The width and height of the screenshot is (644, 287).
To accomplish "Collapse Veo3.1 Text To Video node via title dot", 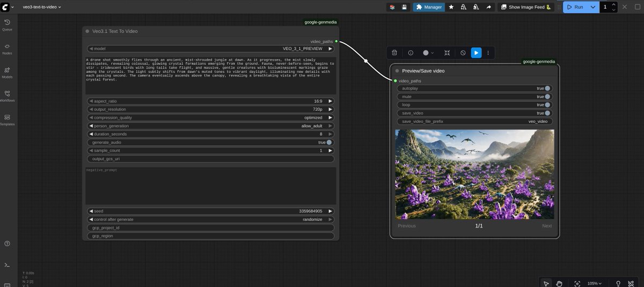I will coord(87,31).
